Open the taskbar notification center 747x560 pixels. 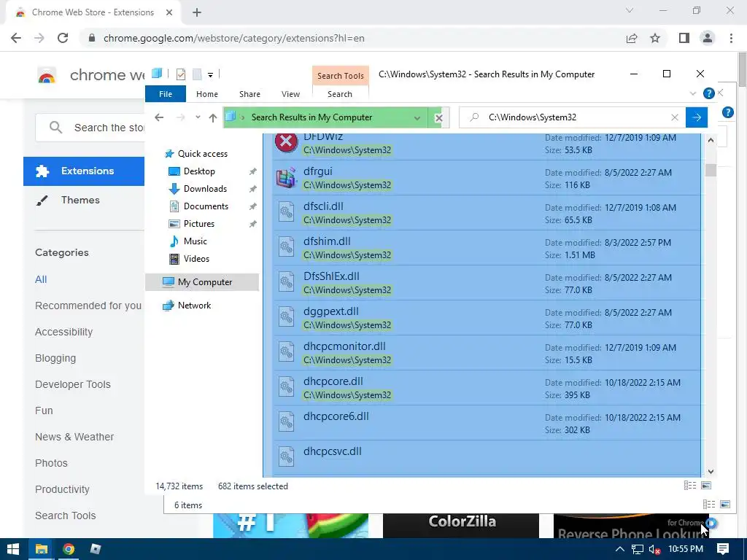(723, 549)
